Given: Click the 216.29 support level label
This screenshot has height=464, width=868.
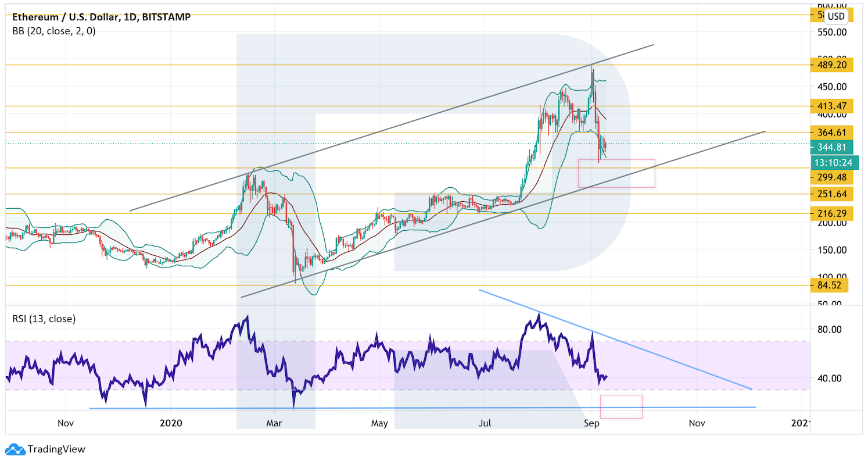Looking at the screenshot, I should 831,214.
